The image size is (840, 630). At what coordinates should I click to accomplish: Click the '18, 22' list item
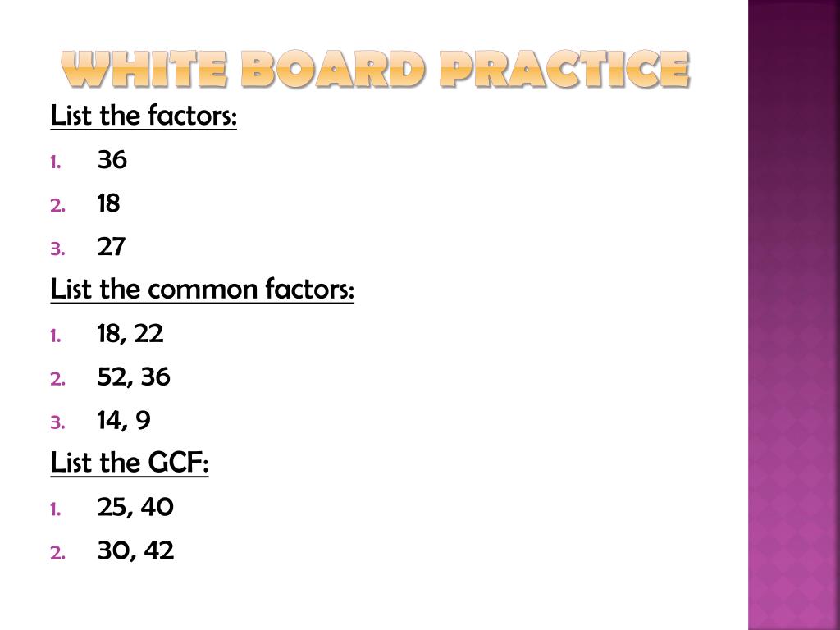tap(130, 334)
